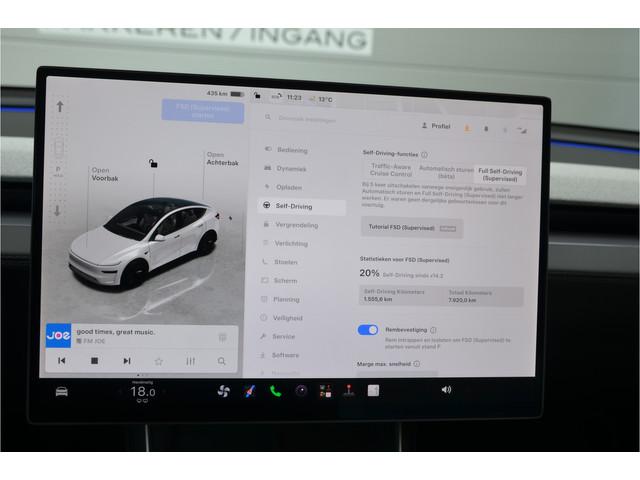Select the Self-Driving menu item
The image size is (640, 480).
click(x=302, y=206)
